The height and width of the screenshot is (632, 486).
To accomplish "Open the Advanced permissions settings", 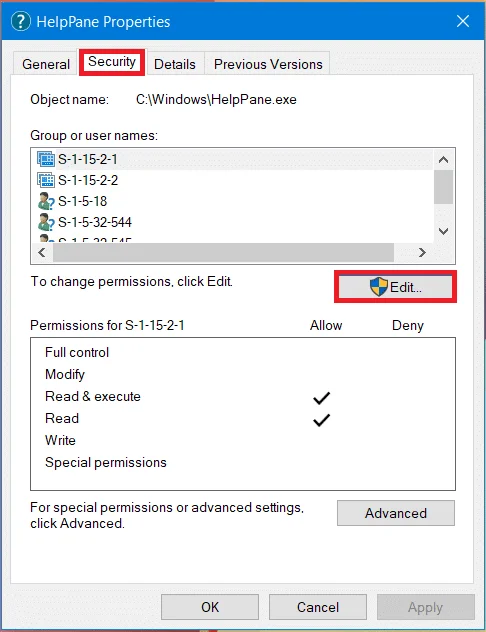I will [396, 513].
